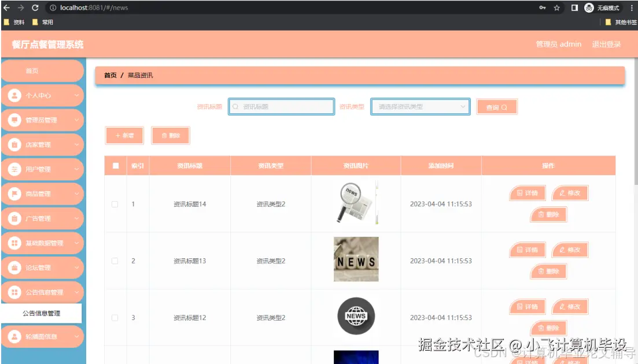Open 详情 for row 资讯标题12

tap(528, 307)
